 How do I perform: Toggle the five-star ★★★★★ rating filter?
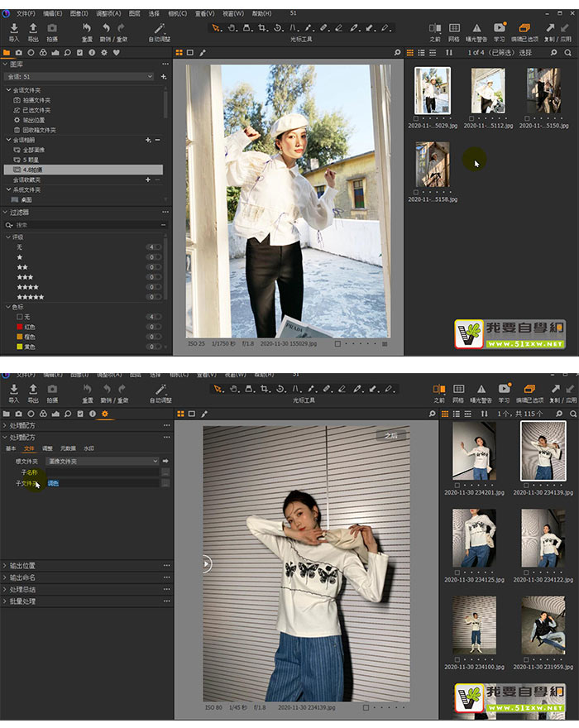coord(156,297)
